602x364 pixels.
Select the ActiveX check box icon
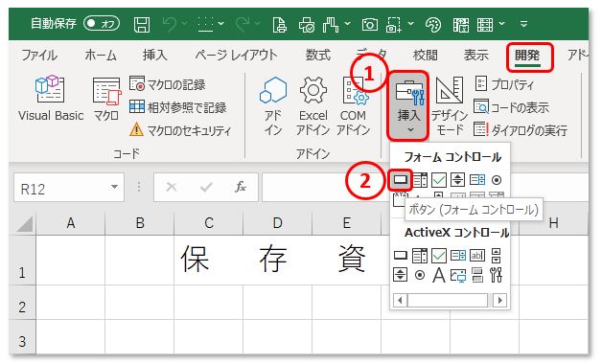(x=439, y=256)
